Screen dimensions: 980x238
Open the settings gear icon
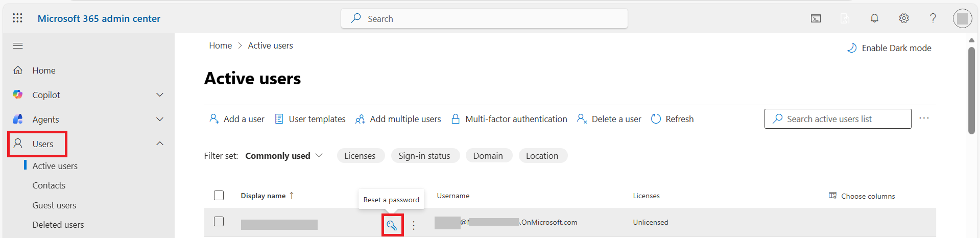[904, 18]
